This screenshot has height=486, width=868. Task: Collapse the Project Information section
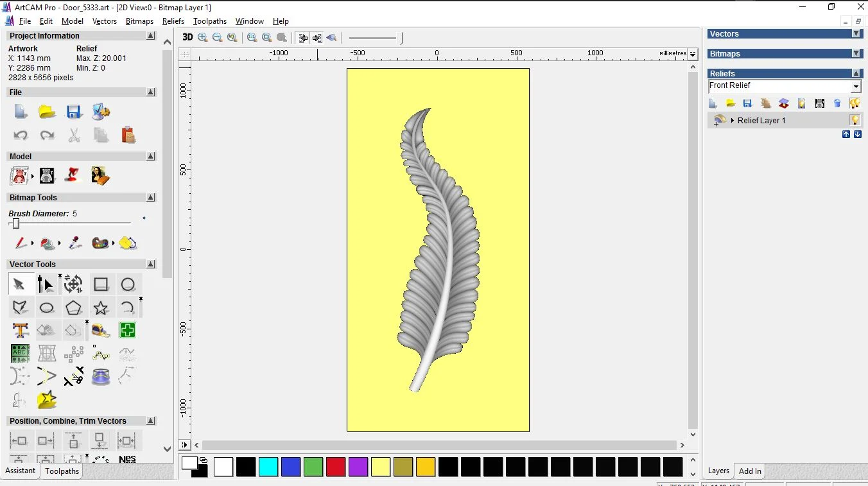[x=151, y=36]
